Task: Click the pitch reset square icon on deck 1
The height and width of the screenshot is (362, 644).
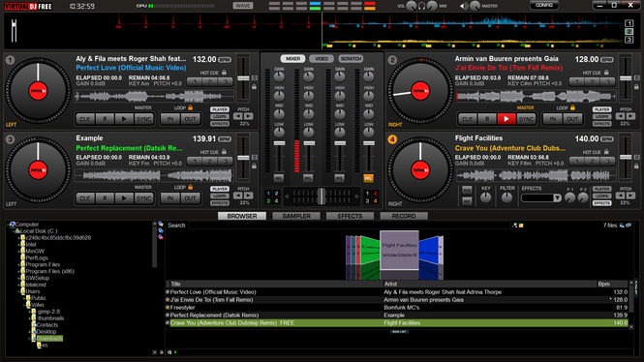Action: (x=255, y=77)
